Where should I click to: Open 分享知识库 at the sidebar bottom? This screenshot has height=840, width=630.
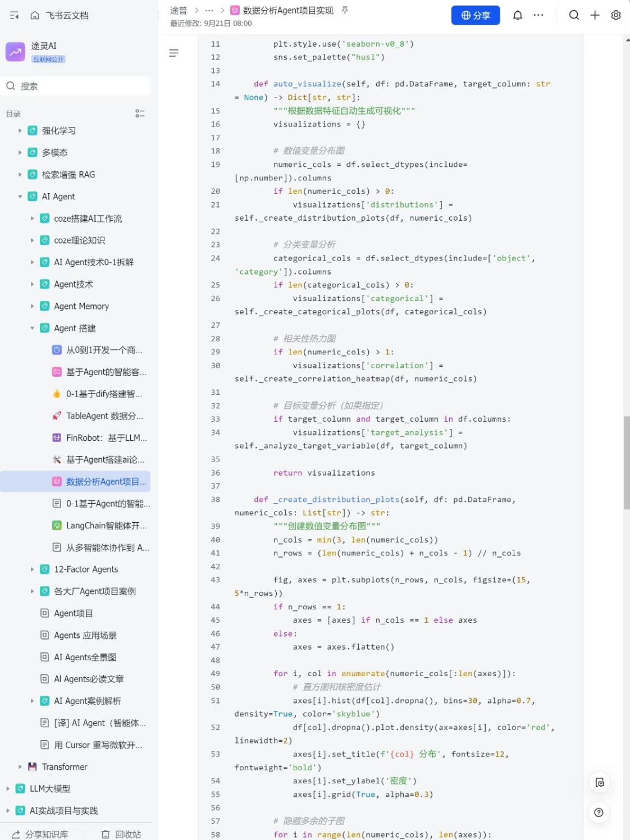[40, 834]
